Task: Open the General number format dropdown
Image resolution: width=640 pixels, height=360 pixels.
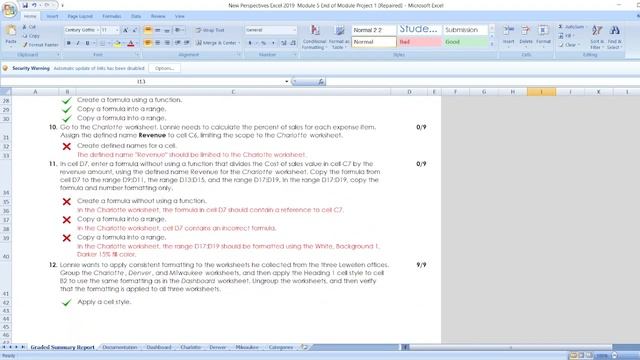Action: point(294,30)
